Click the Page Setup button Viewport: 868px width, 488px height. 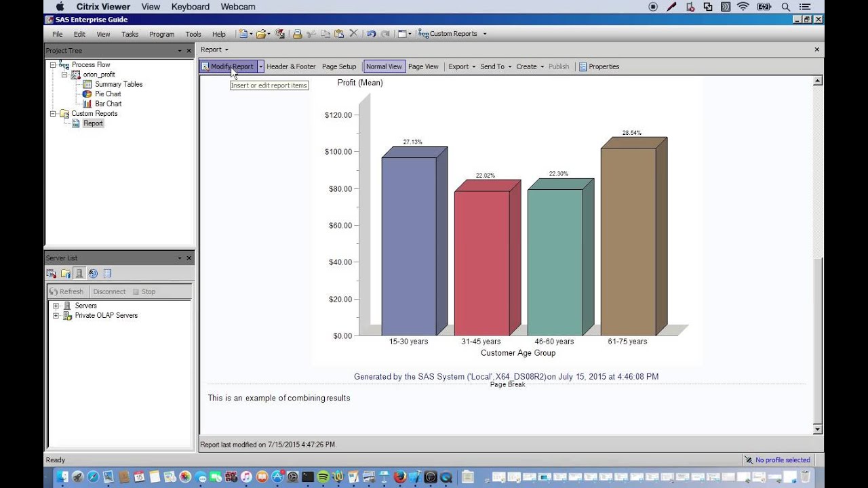click(x=339, y=66)
